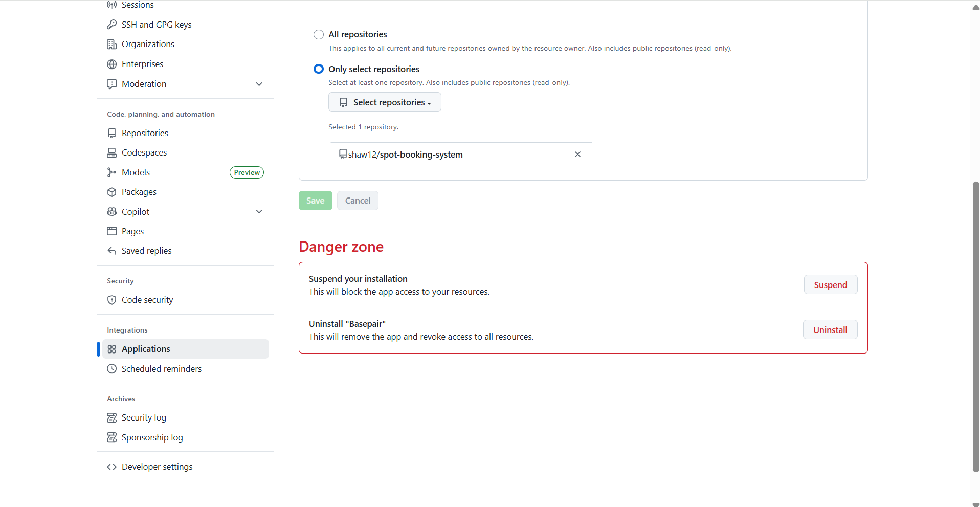Click the Copilot icon in the sidebar
Screen dimensions: 980x507
112,211
